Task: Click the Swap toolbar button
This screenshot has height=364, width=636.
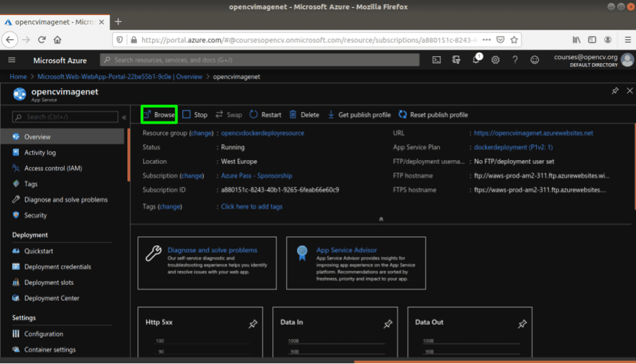Action: (x=229, y=115)
